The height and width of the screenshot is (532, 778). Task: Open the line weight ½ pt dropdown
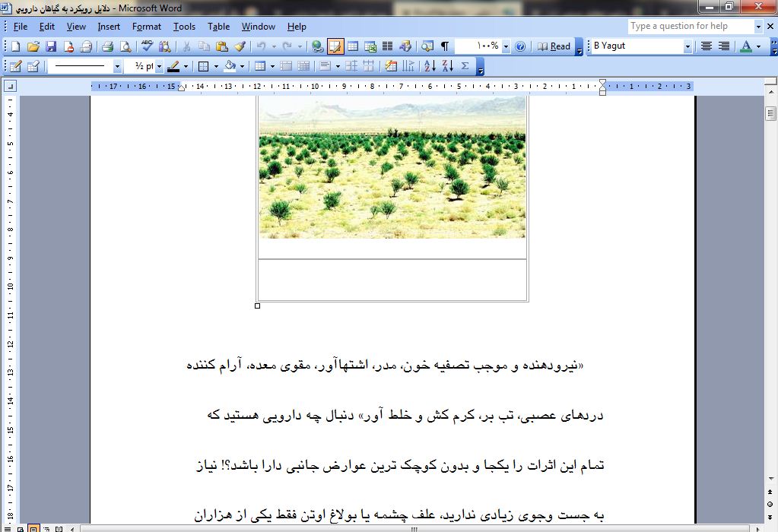click(x=160, y=66)
